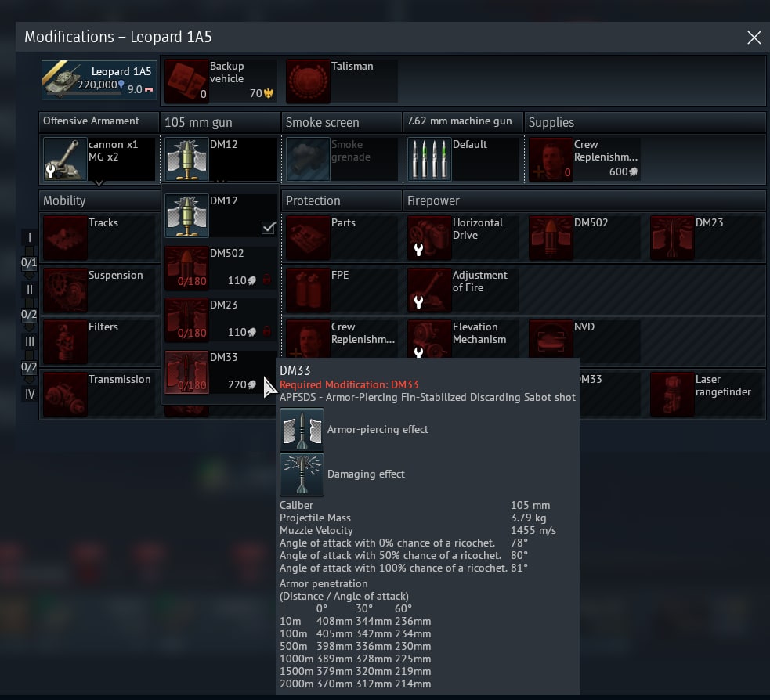Click the Leopard 1A5 vehicle thumbnail
Screen dimensions: 770x700
[99, 80]
